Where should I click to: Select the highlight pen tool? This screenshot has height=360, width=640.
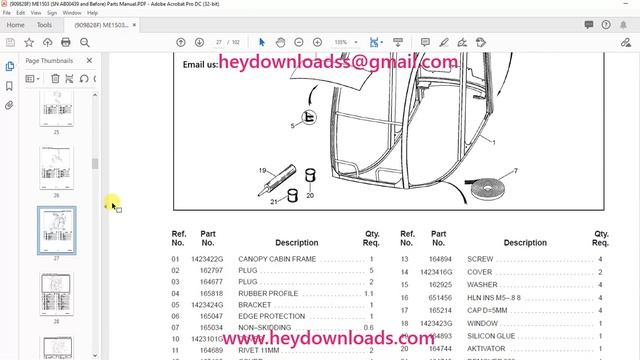click(x=444, y=42)
